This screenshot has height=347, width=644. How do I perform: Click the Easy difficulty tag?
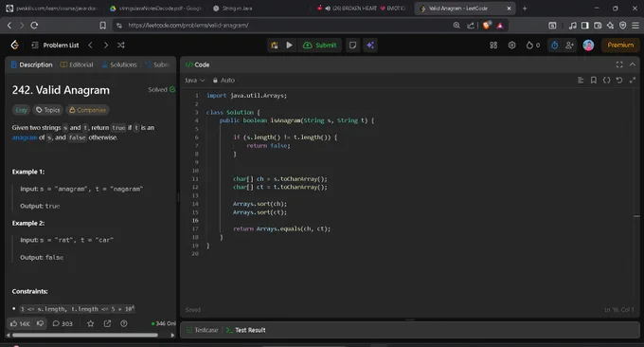tap(21, 110)
